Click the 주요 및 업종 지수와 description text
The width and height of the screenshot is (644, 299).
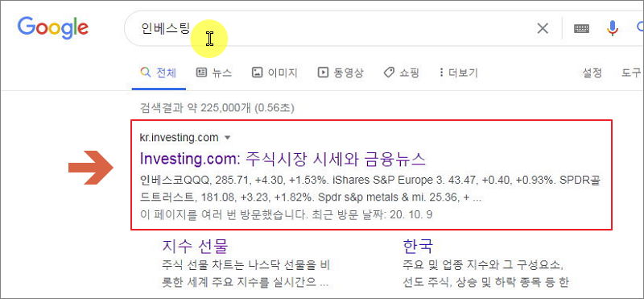point(485,273)
